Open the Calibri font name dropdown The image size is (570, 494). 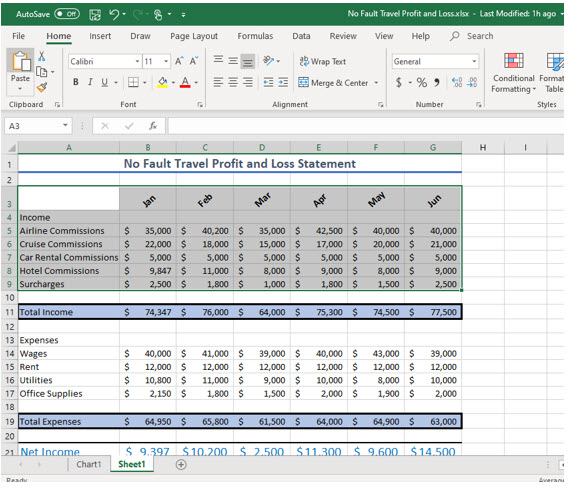point(137,61)
